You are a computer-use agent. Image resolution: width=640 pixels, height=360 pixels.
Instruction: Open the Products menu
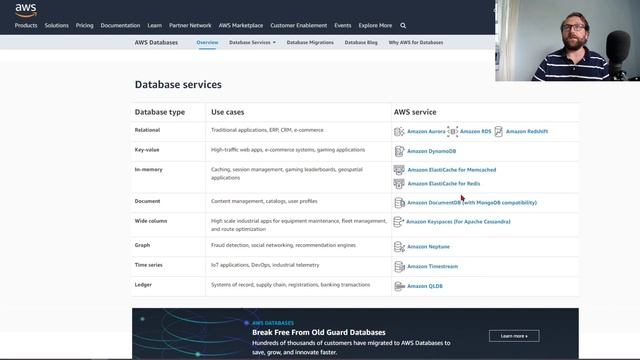(26, 25)
